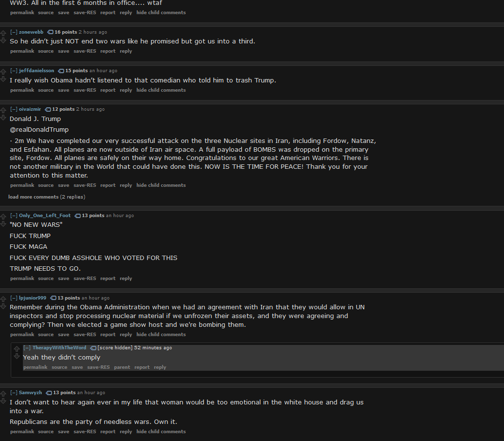Click the user tag icon next to Samwyzh
The image size is (504, 441).
click(49, 393)
